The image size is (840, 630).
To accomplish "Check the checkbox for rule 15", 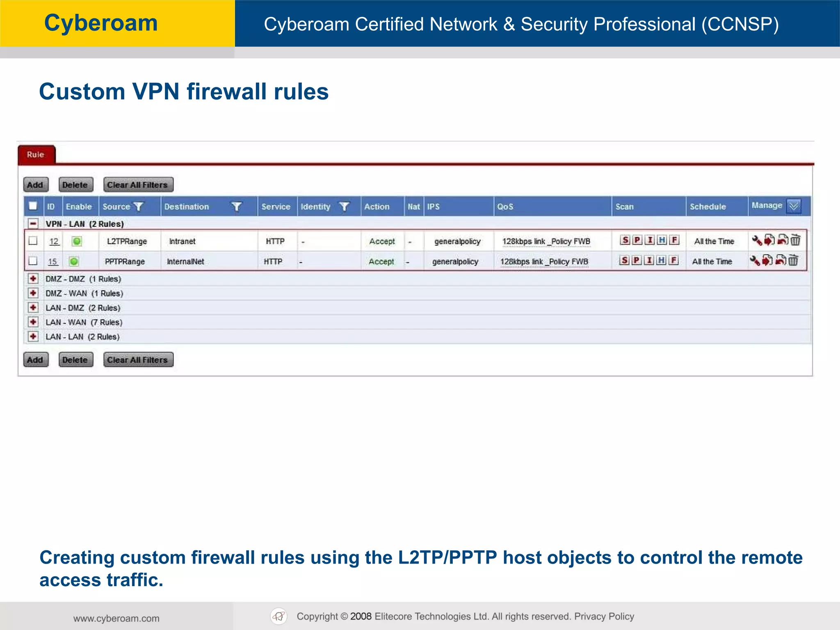I will [x=33, y=261].
